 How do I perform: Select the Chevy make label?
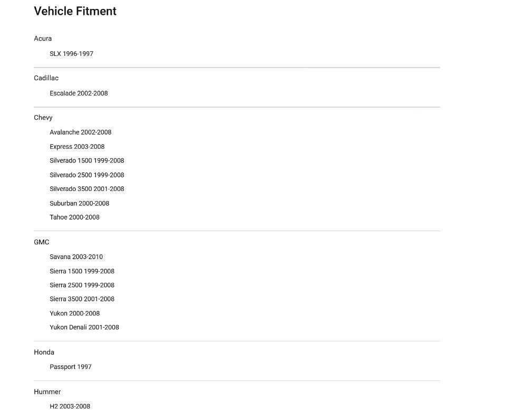click(43, 118)
